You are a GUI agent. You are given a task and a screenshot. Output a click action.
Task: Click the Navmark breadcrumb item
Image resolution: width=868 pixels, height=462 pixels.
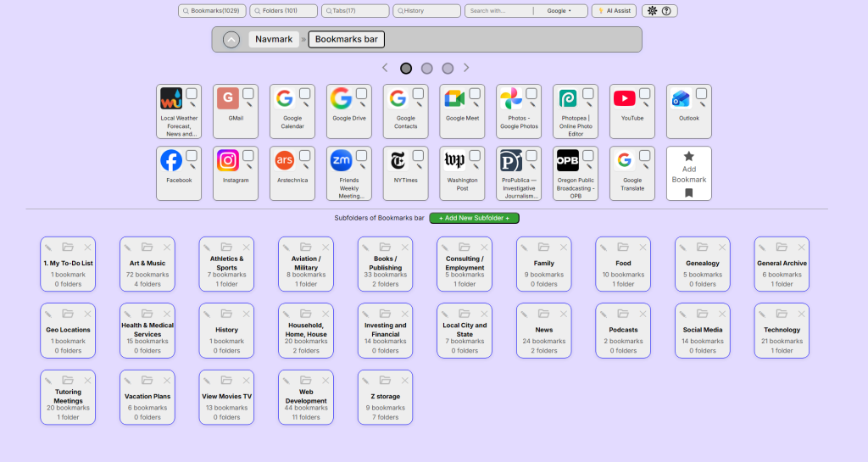coord(274,39)
